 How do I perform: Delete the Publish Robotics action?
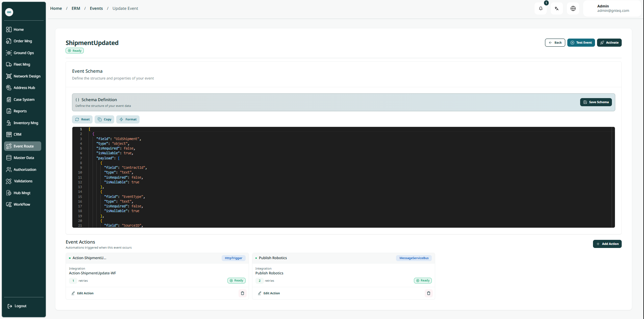[428, 293]
